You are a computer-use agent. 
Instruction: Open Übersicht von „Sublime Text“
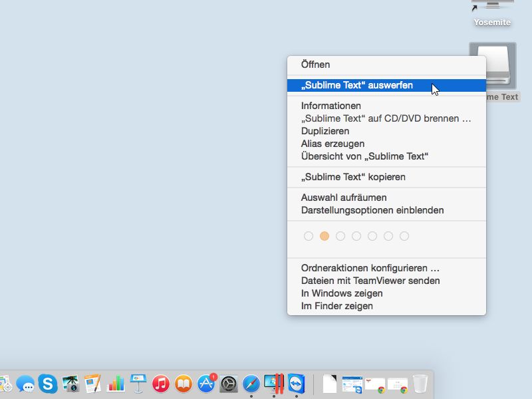point(386,156)
